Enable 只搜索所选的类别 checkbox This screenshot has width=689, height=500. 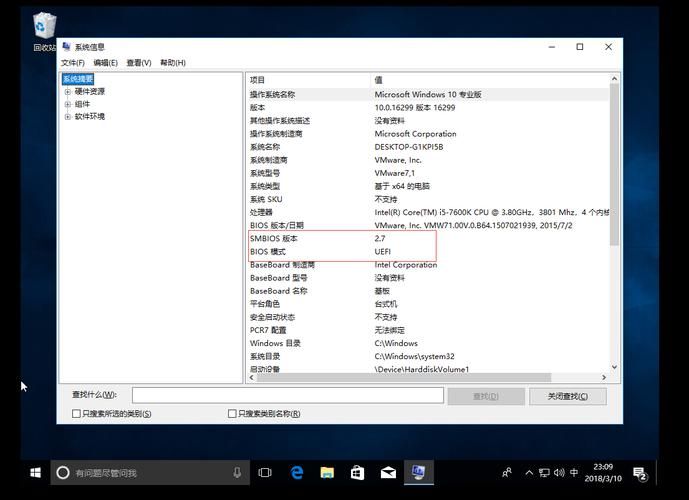(77, 413)
